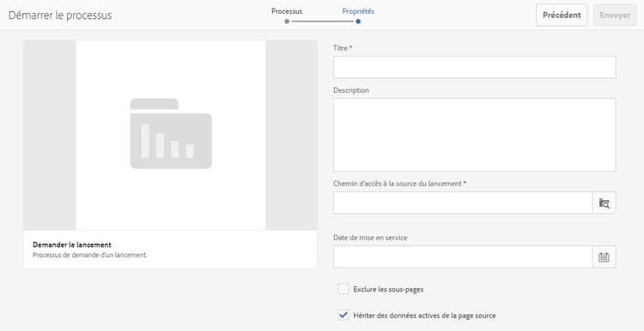
Task: Select the Propriétés step
Action: [x=358, y=11]
